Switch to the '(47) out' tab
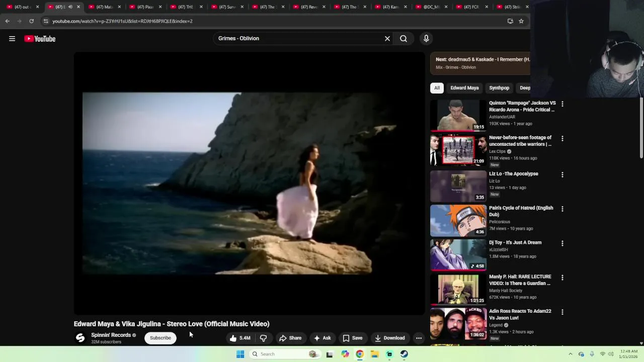 tap(23, 7)
